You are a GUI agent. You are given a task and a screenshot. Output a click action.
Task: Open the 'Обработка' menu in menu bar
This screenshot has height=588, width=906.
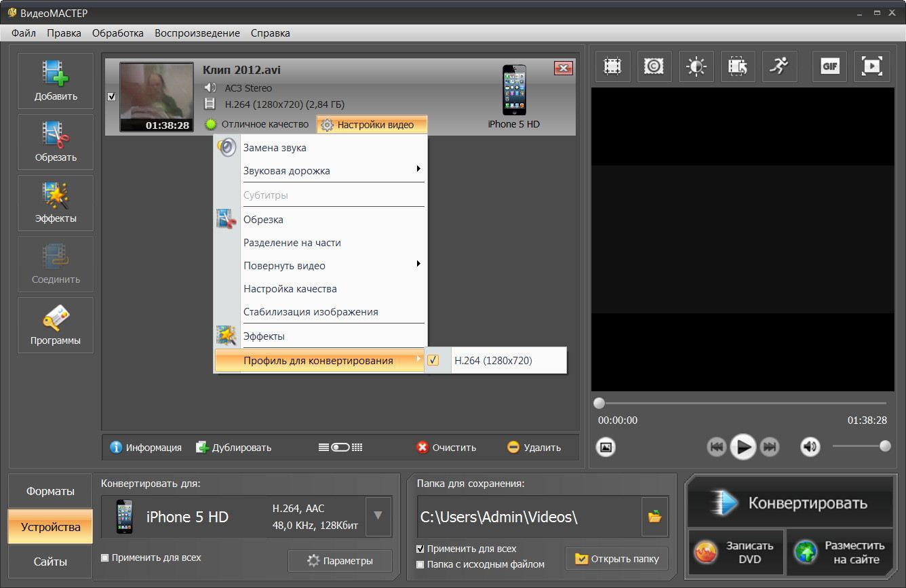pyautogui.click(x=117, y=33)
